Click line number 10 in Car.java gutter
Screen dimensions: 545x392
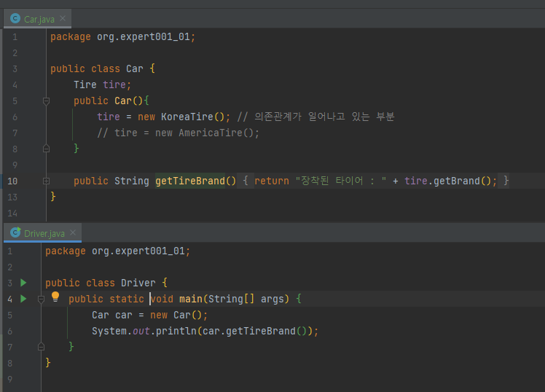click(12, 181)
